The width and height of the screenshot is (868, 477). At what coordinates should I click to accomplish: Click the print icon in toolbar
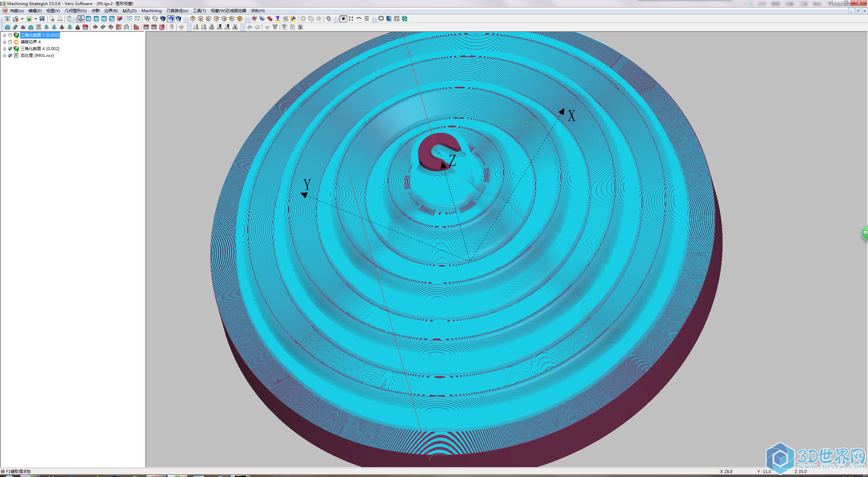point(60,19)
